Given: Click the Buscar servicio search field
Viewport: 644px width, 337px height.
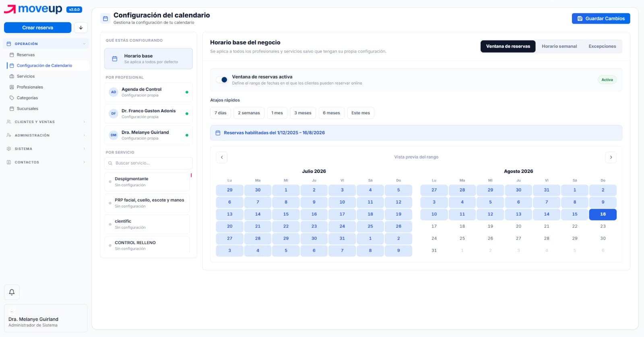Looking at the screenshot, I should tap(149, 163).
